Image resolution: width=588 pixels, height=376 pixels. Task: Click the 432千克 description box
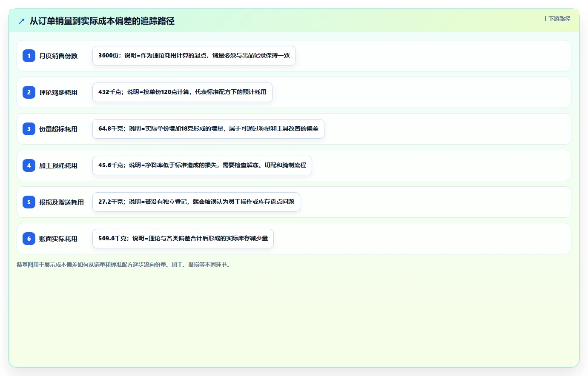(x=182, y=92)
